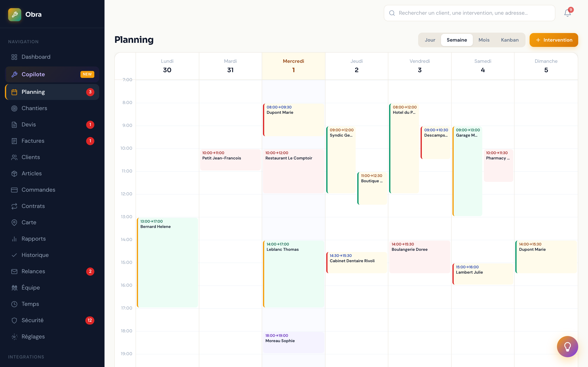Open the Kanban view
Screen dimensions: 588x367
point(510,40)
